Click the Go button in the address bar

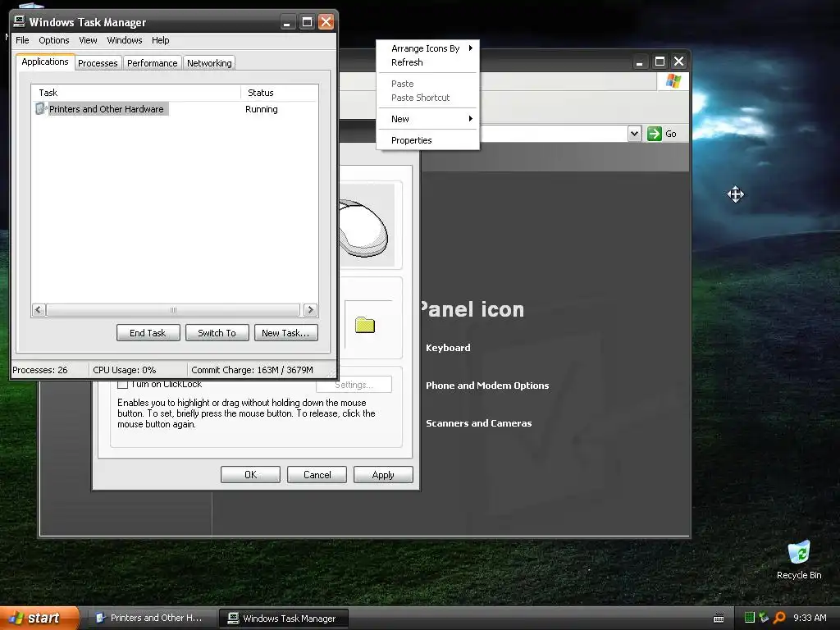[x=662, y=134]
